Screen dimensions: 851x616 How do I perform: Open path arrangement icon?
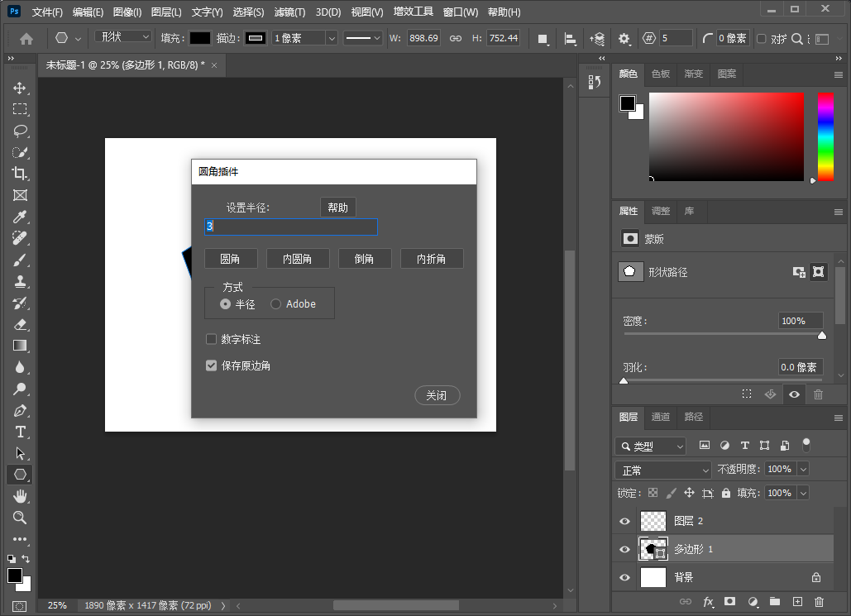597,39
